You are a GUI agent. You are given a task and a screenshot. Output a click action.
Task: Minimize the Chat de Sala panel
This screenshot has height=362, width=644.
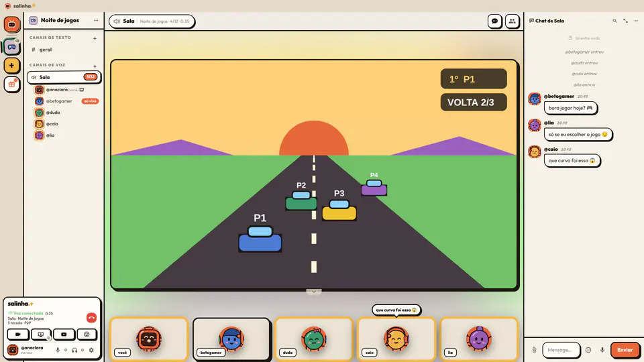pyautogui.click(x=636, y=21)
